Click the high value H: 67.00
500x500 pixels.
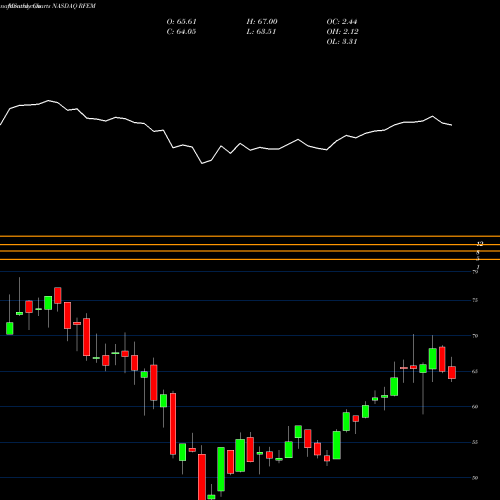coord(262,22)
